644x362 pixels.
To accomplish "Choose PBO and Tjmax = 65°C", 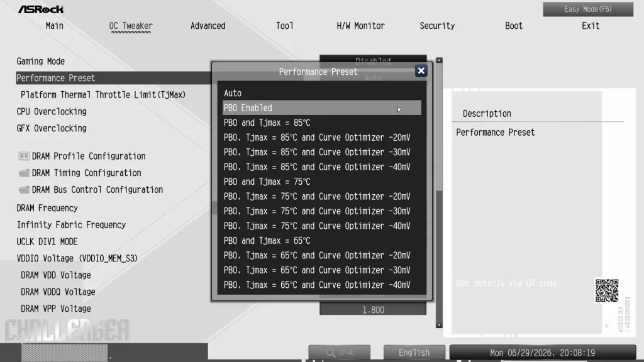I will pos(321,241).
